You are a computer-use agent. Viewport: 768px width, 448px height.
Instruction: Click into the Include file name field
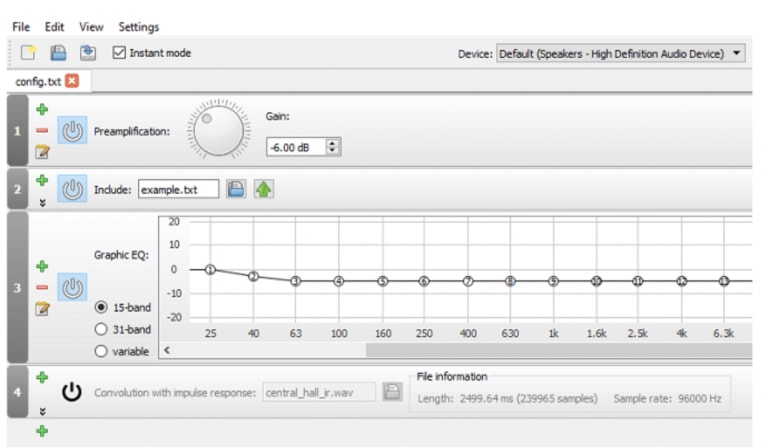178,189
